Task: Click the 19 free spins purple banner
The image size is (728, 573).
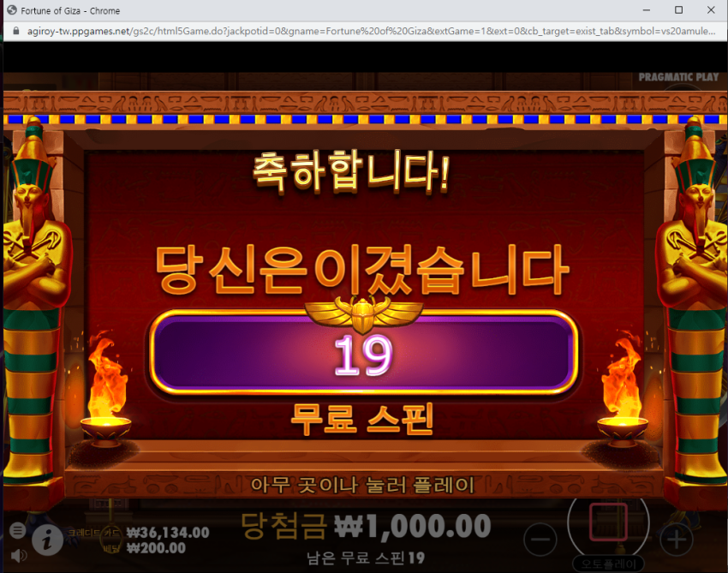Action: (x=364, y=352)
